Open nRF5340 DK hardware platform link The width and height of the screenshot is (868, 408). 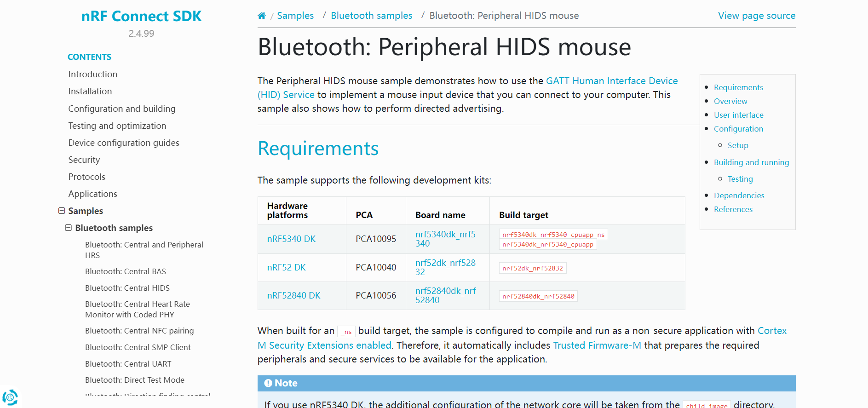292,239
